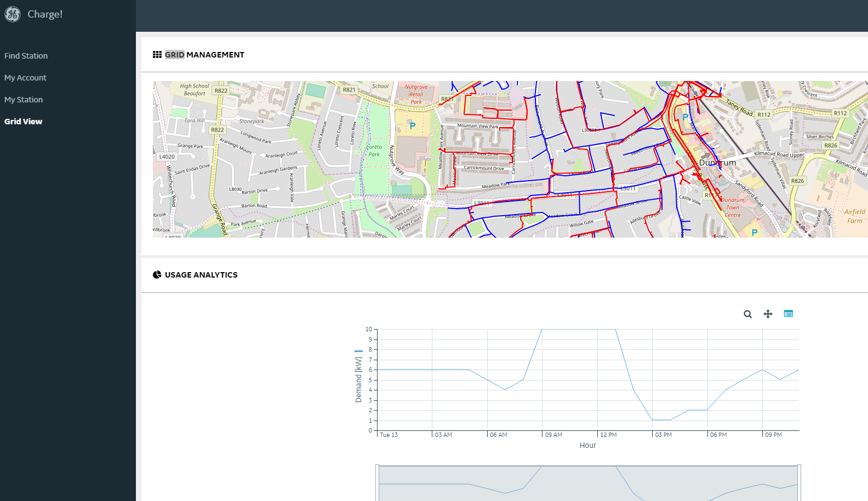Click the USAGE ANALYTICS heading
Viewport: 868px width, 501px height.
tap(201, 275)
